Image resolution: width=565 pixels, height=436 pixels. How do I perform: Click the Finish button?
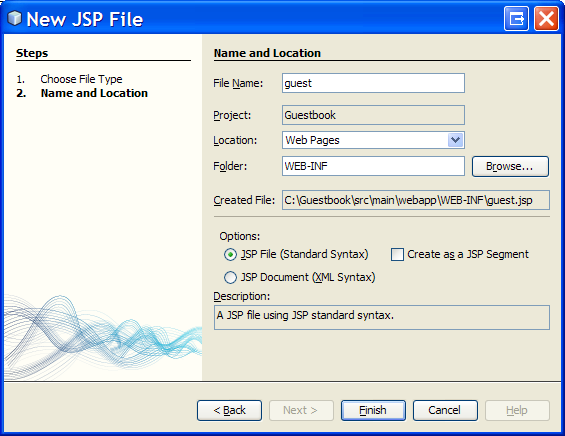pos(373,410)
